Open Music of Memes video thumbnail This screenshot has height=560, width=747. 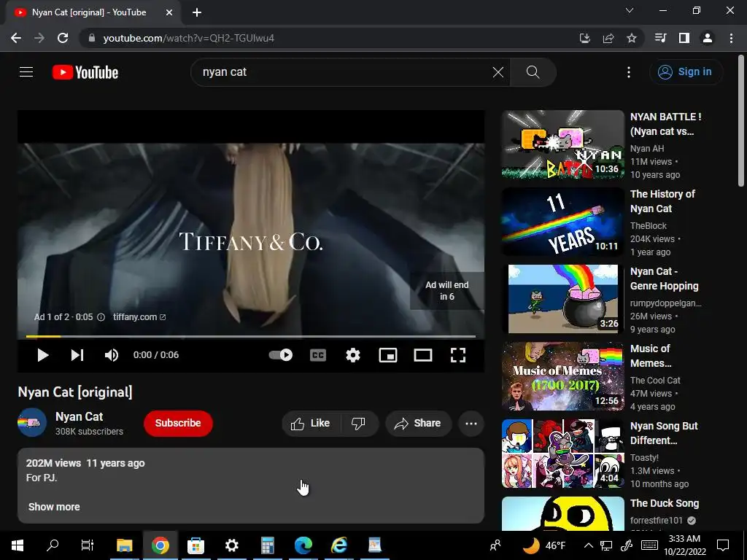tap(563, 376)
